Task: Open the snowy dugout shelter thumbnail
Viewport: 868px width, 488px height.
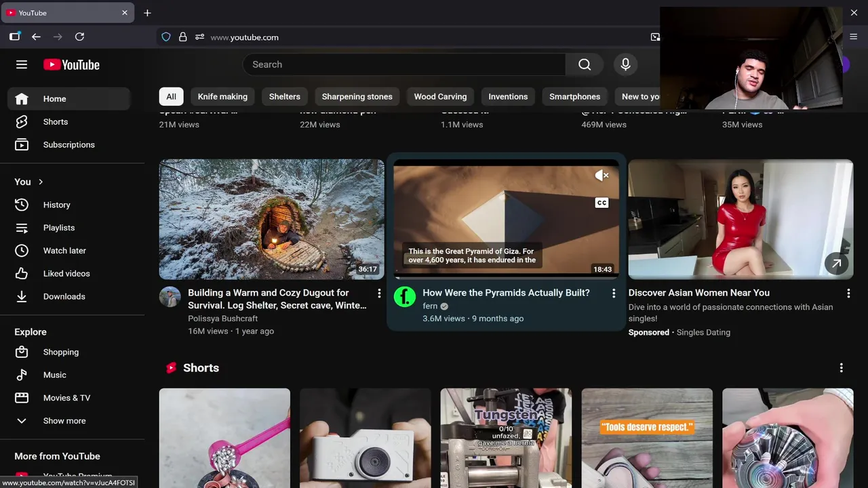Action: [x=271, y=219]
